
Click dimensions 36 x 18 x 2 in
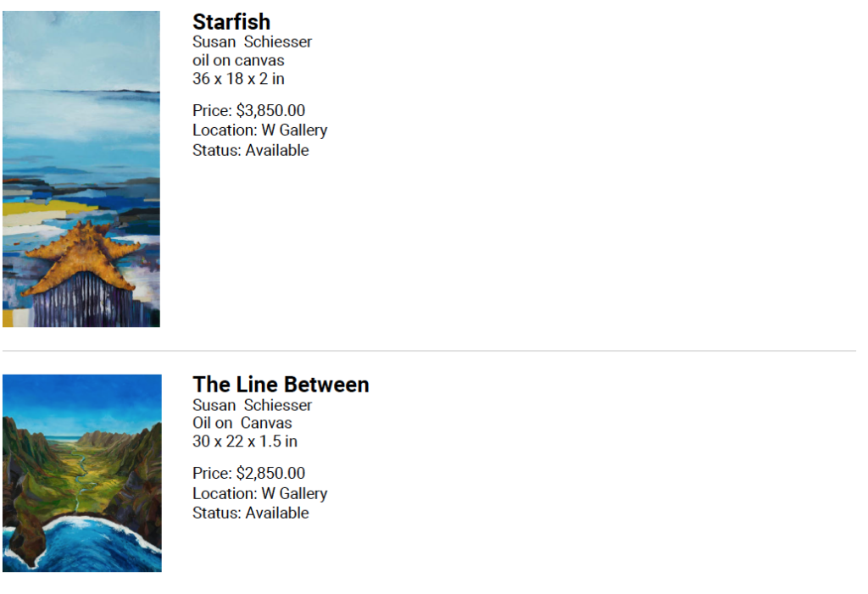(238, 79)
